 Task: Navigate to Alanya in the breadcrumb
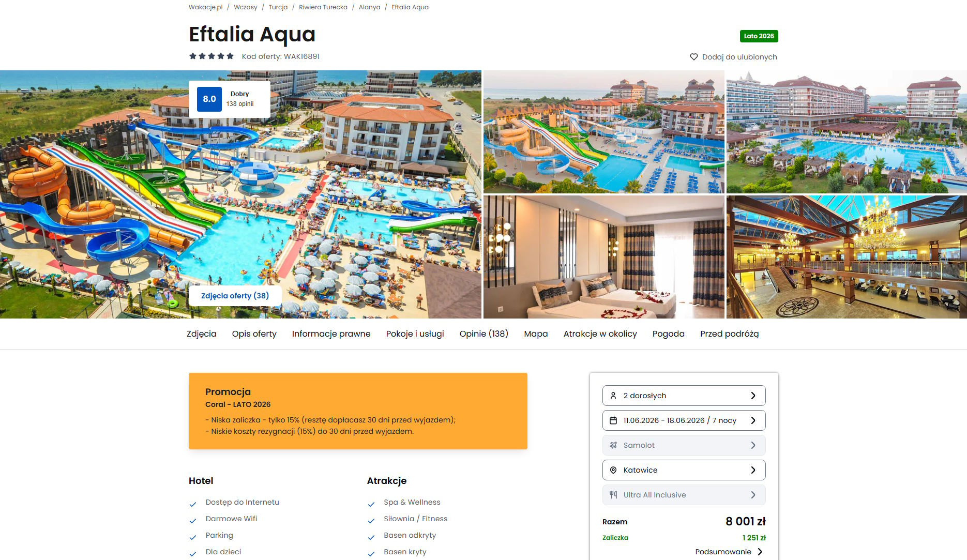pos(369,7)
